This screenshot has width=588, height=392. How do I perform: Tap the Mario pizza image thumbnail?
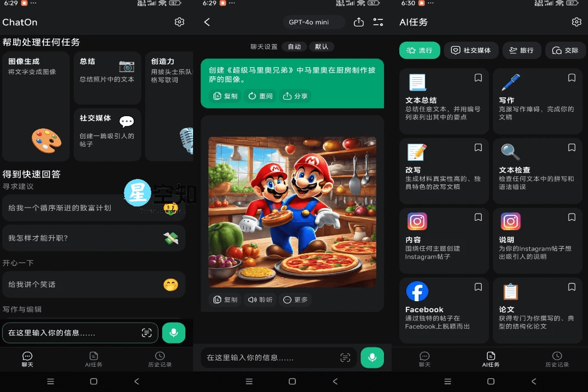coord(292,211)
